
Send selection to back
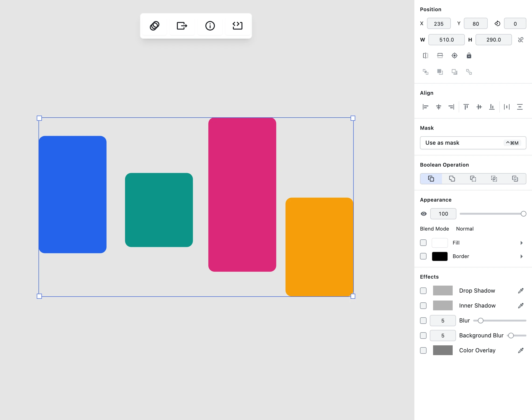tap(469, 72)
